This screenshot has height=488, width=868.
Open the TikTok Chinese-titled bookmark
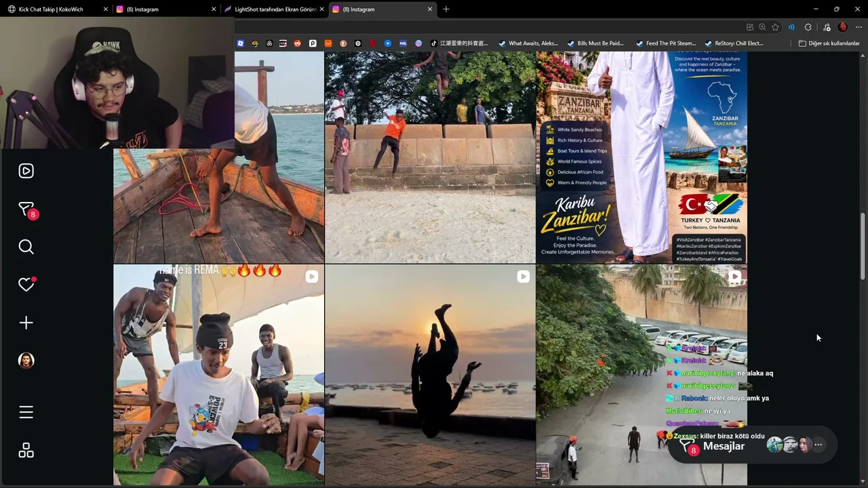(459, 43)
